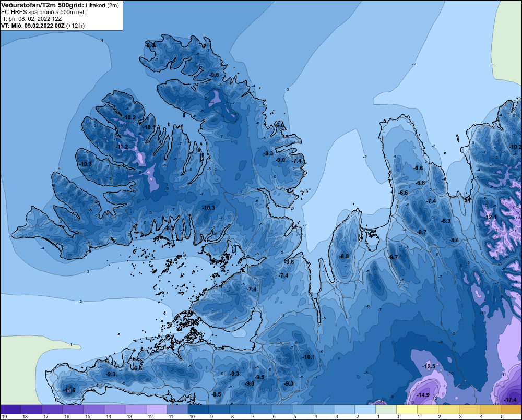Click the orange 5 legend swatch
This screenshot has height=420, width=522.
[x=512, y=410]
